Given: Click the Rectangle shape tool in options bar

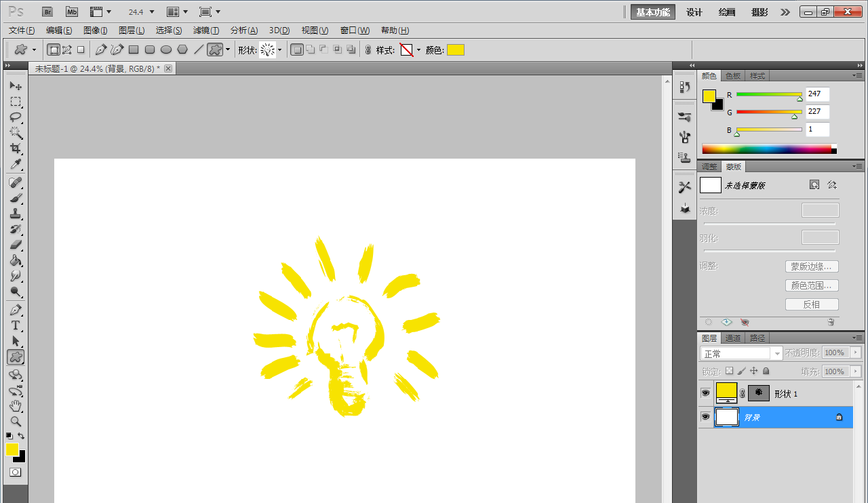Looking at the screenshot, I should (x=134, y=49).
